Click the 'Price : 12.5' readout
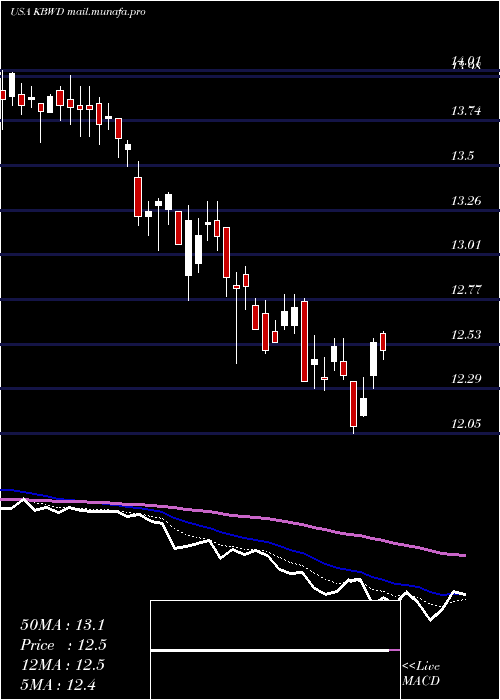Viewport: 500px width, 700px height. click(63, 645)
